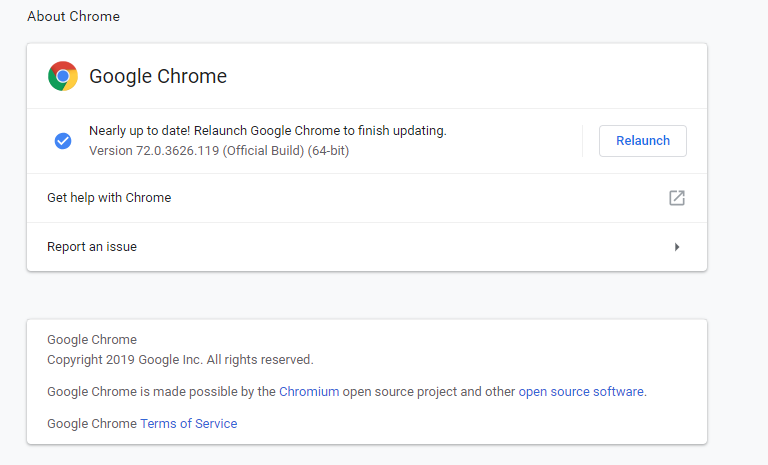Click the external link icon for Chrome help
Viewport: 768px width, 465px height.
click(677, 198)
